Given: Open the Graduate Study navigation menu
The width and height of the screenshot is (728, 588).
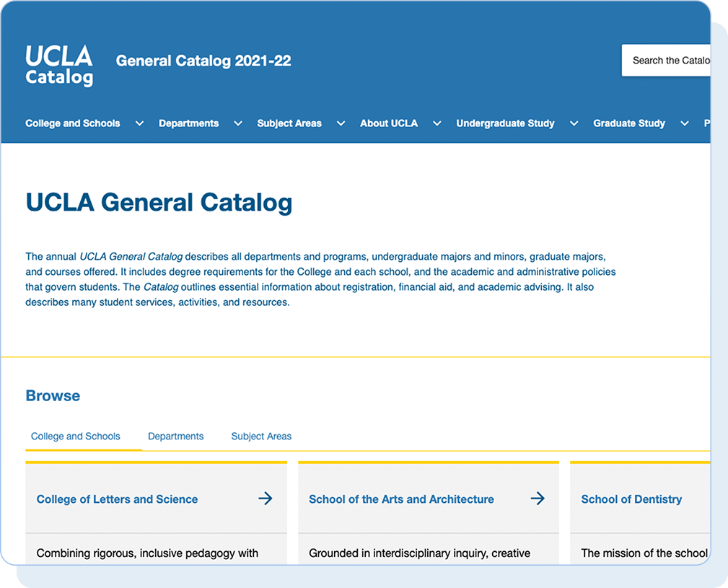Looking at the screenshot, I should [629, 123].
